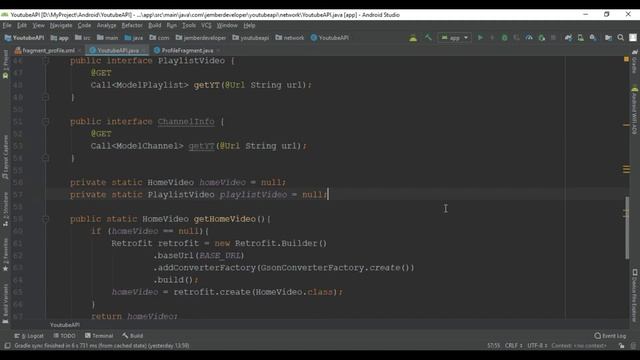Change CRLF line separator in status bar
The height and width of the screenshot is (360, 640).
(x=513, y=346)
